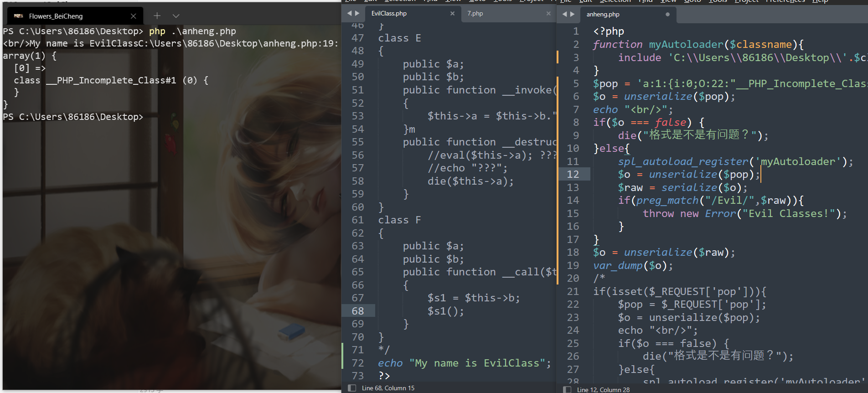Click '$pop = $_REQUEST['pop'];' line
The width and height of the screenshot is (868, 393).
click(x=692, y=305)
